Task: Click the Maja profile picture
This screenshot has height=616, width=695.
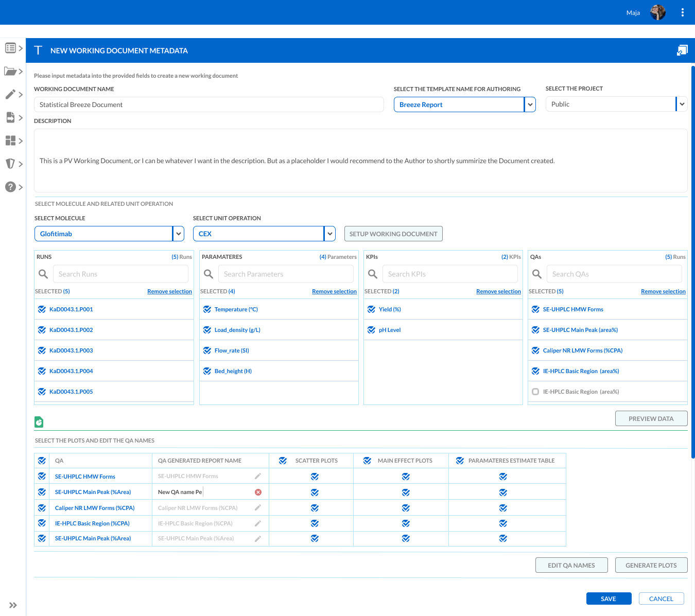Action: [x=657, y=12]
